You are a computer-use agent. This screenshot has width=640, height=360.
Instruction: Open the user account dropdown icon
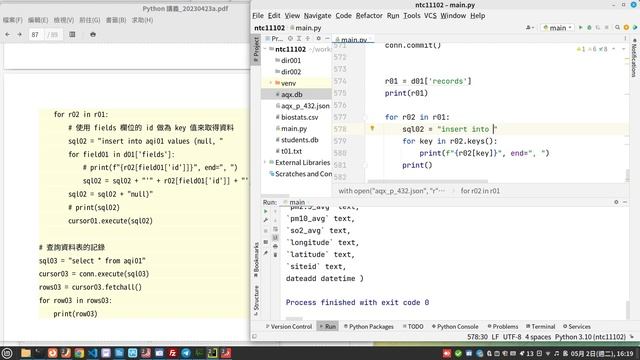(529, 27)
